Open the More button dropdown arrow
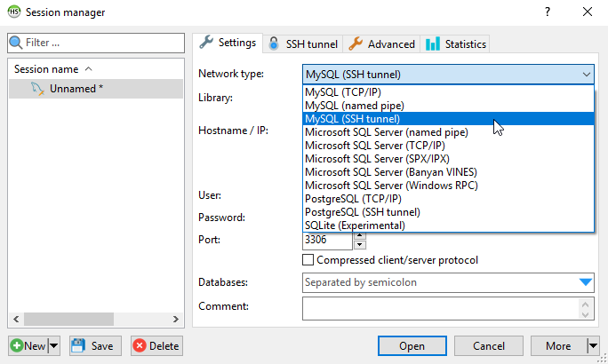The height and width of the screenshot is (364, 608). coord(593,345)
